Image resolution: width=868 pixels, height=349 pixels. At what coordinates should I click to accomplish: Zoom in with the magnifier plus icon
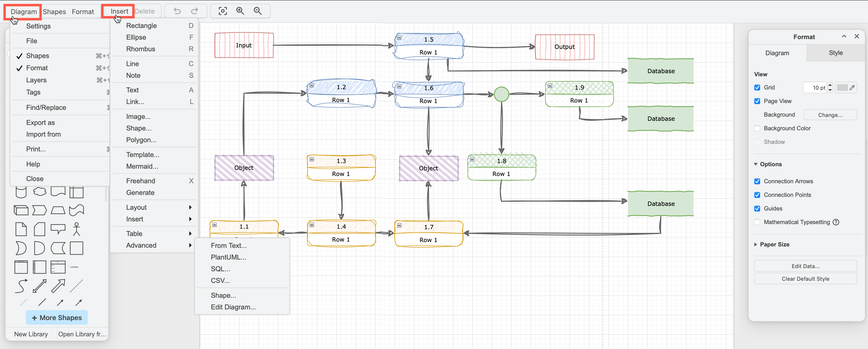(x=240, y=11)
